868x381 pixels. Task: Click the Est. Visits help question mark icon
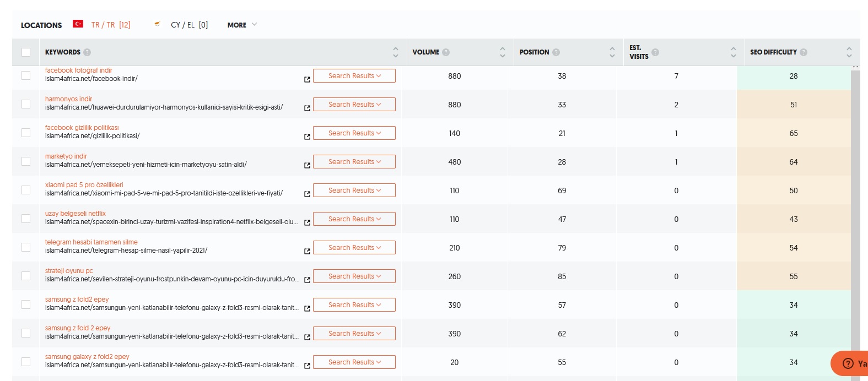[655, 52]
